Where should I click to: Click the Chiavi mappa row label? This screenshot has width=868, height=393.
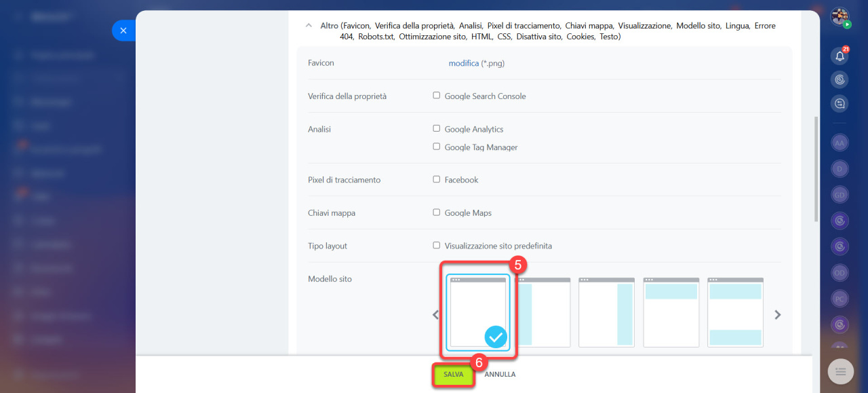tap(332, 213)
